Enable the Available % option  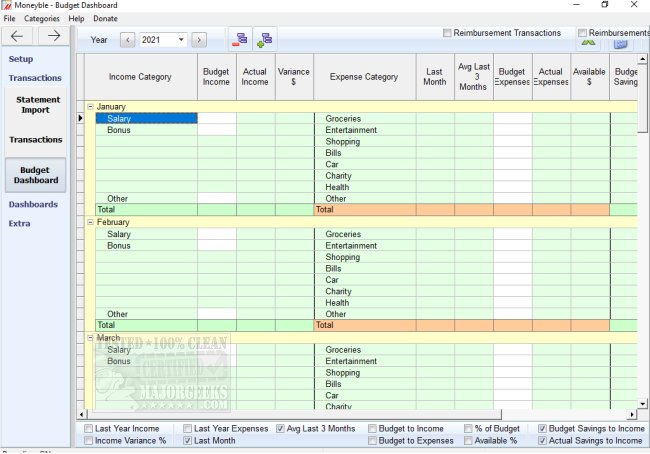click(468, 440)
